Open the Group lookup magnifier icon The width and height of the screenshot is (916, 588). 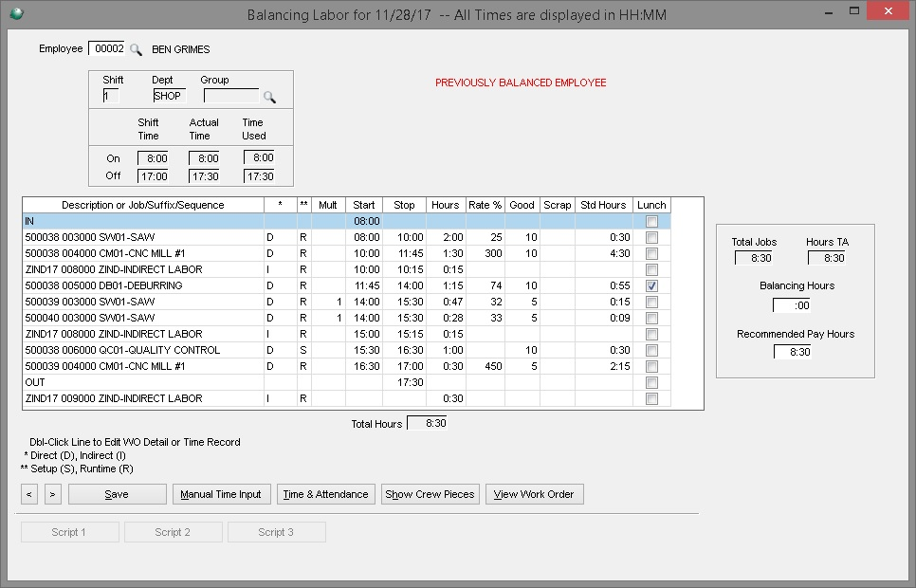pos(269,97)
